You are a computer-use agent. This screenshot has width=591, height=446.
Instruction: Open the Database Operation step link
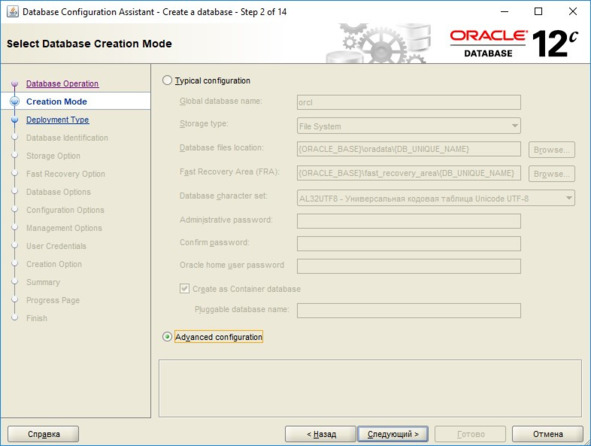pyautogui.click(x=63, y=84)
